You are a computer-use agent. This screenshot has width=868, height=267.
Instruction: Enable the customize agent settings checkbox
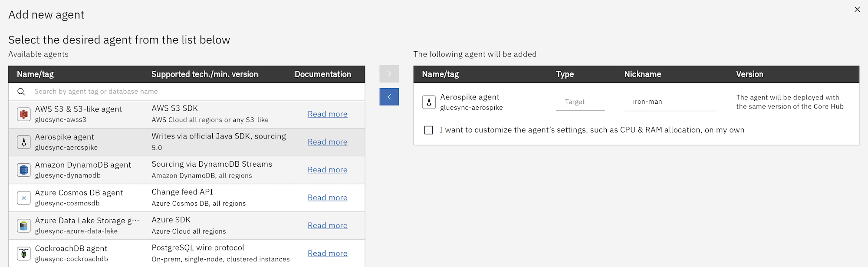428,130
